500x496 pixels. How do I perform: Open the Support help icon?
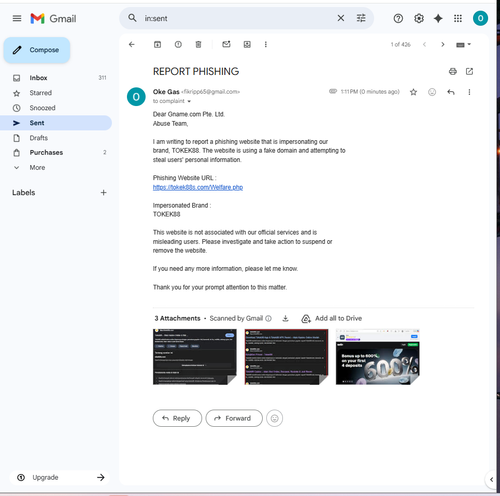398,18
